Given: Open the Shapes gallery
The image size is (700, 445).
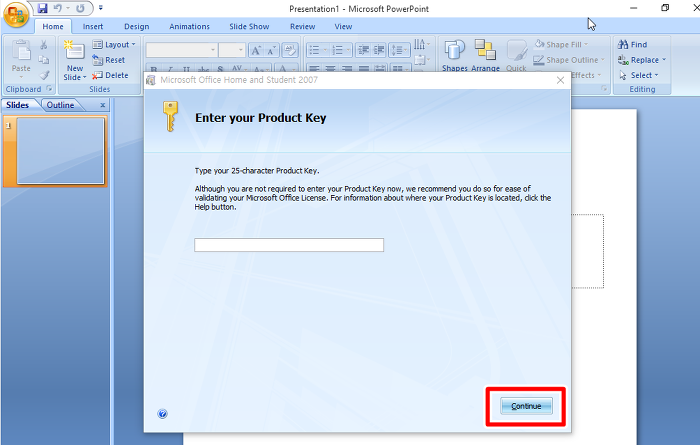Looking at the screenshot, I should click(454, 55).
